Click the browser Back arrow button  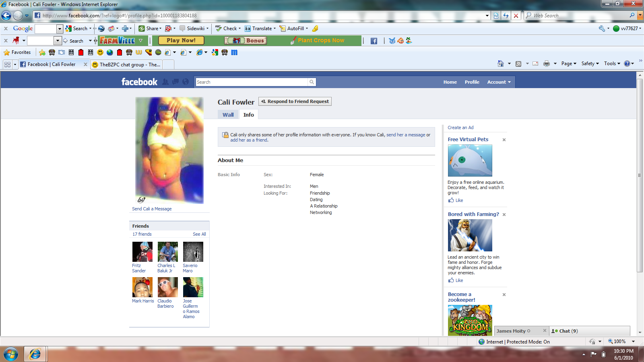(6, 16)
